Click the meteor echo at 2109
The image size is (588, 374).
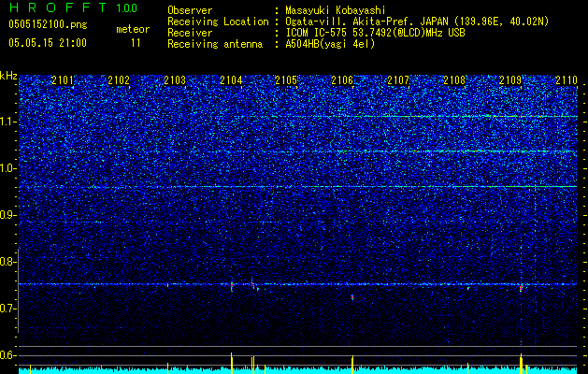click(x=521, y=287)
